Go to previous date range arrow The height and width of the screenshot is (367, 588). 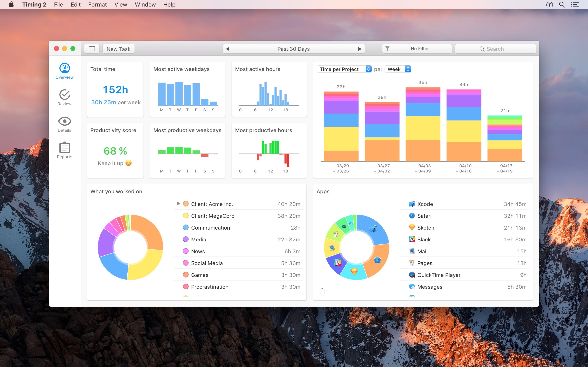pyautogui.click(x=228, y=49)
